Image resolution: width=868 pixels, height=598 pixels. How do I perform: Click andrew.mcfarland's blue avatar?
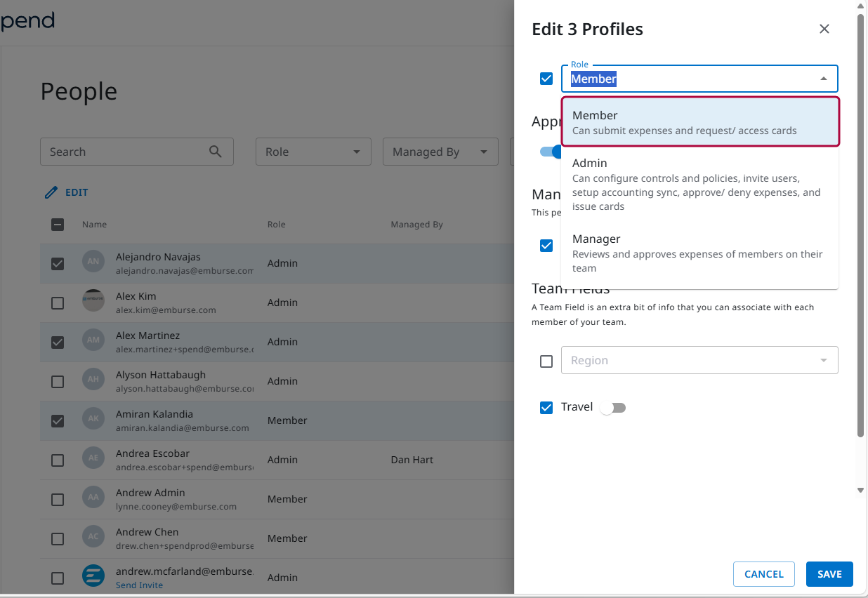[93, 576]
